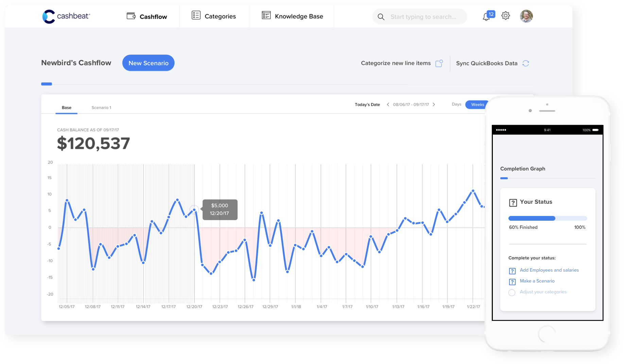Click the search input field
The image size is (624, 364).
coord(423,17)
